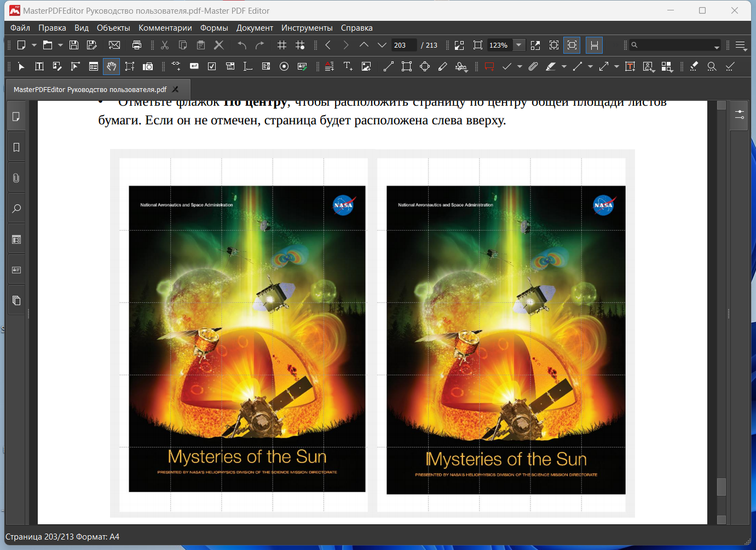This screenshot has width=756, height=550.
Task: Open the toolbar options menu dropdown
Action: 741,46
